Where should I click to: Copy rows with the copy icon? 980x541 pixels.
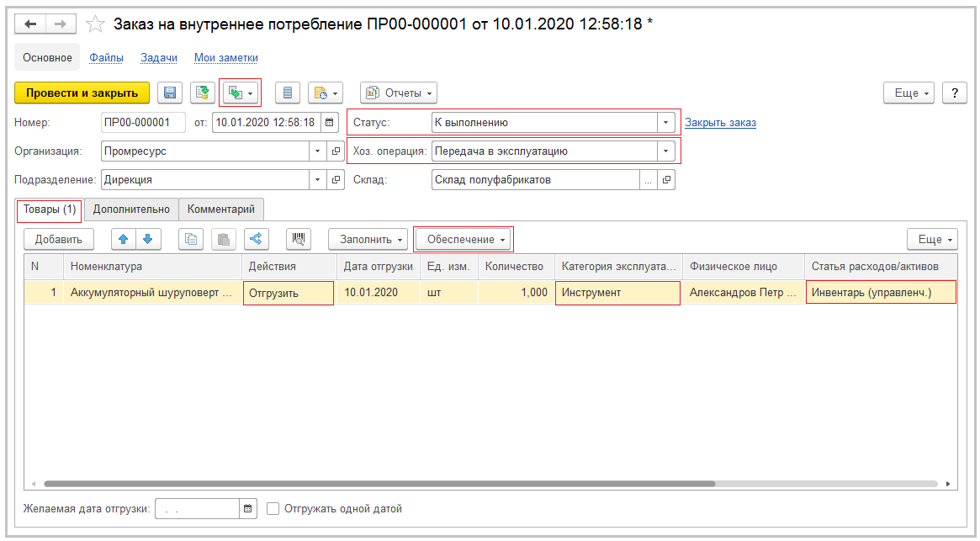pyautogui.click(x=191, y=240)
